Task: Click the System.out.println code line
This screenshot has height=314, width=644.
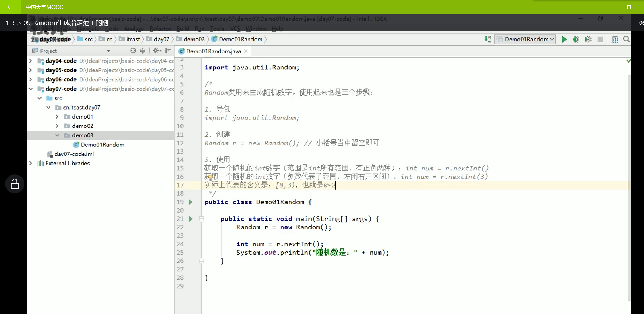Action: pyautogui.click(x=313, y=253)
